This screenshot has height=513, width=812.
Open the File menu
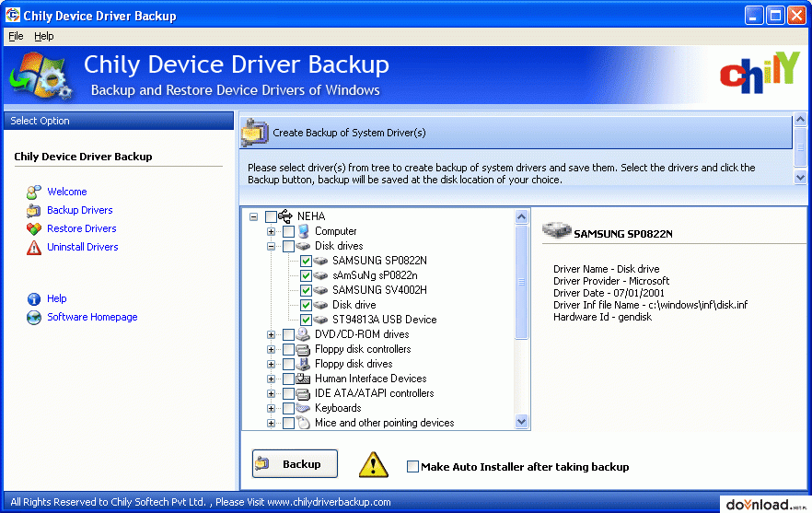16,36
